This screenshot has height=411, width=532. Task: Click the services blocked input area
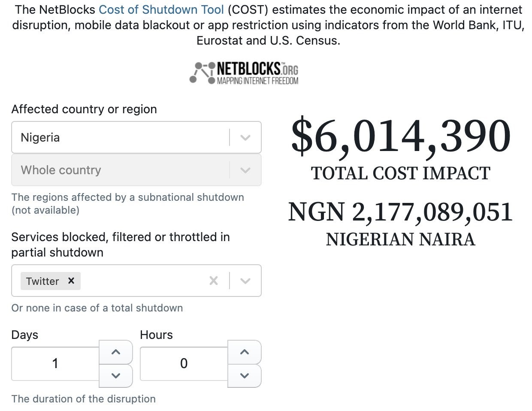[142, 281]
